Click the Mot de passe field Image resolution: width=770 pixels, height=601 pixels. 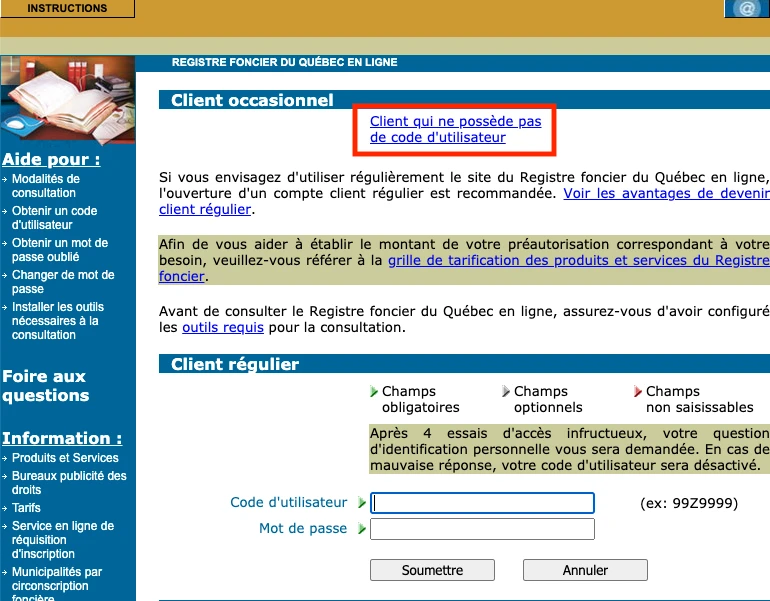point(482,529)
